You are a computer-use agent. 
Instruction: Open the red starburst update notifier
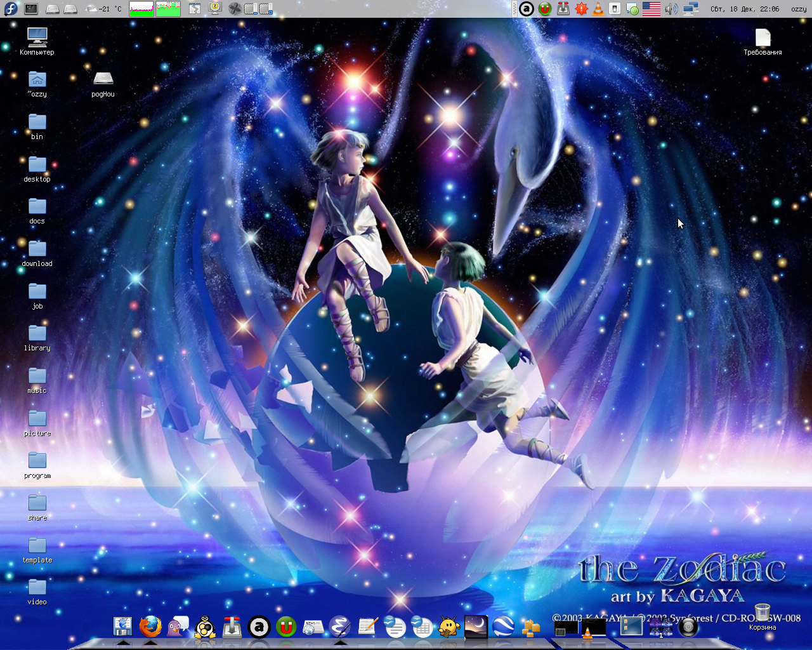click(x=580, y=9)
